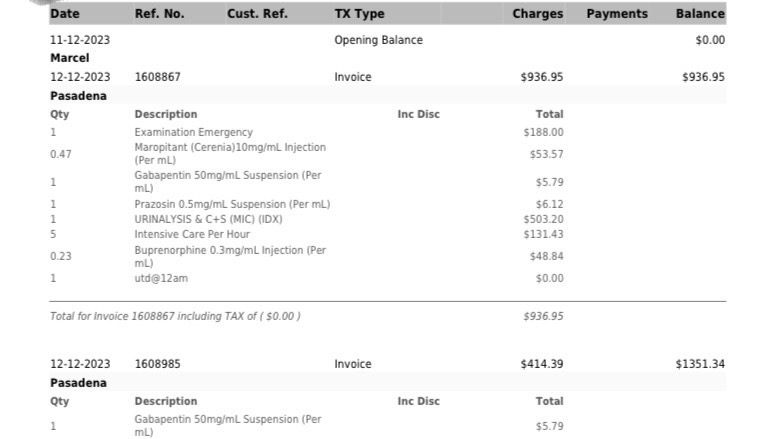This screenshot has height=439, width=778.
Task: Select the TX Type column header
Action: tap(359, 14)
